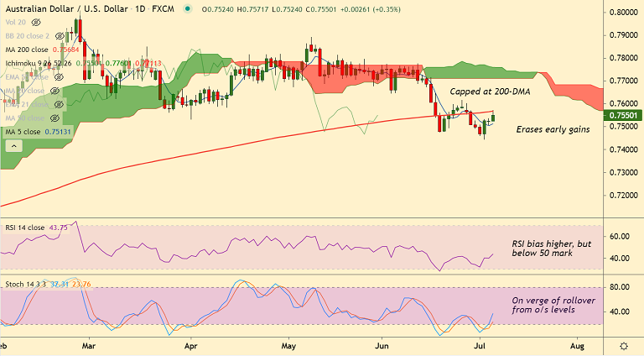This screenshot has width=644, height=356.
Task: Click the 0.80000 price axis label
Action: click(x=624, y=13)
